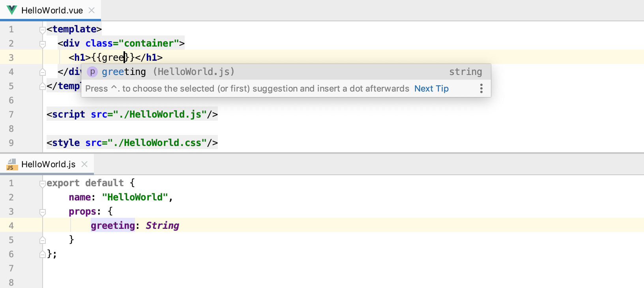Collapse the export default block fold
The height and width of the screenshot is (288, 644).
pyautogui.click(x=43, y=183)
